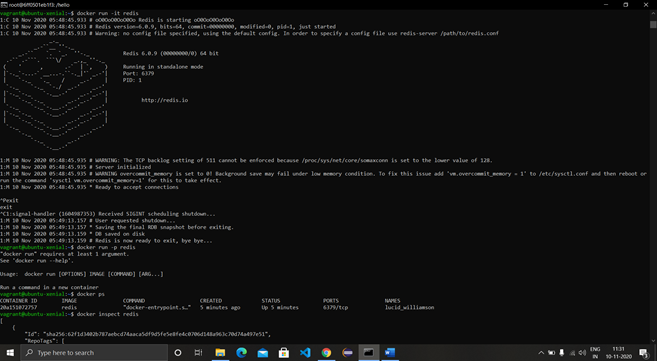Click 'User requested shutdown...' log line
657x361 pixels.
88,221
